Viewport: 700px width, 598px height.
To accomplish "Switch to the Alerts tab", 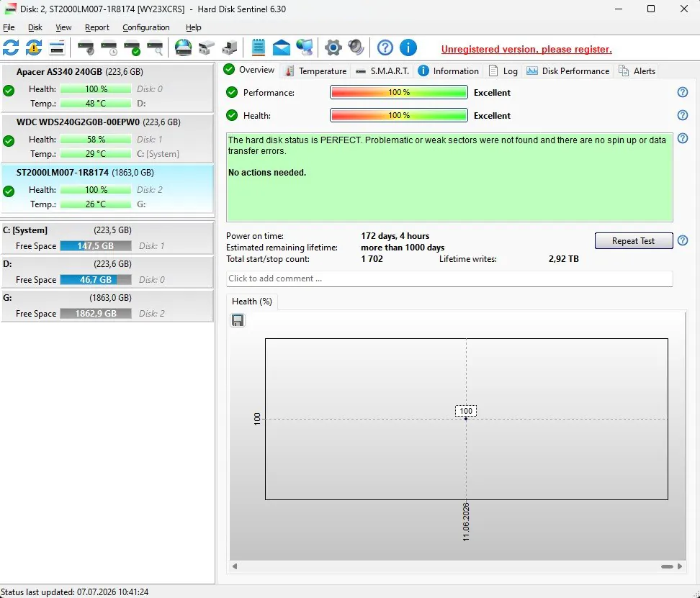I will click(637, 71).
